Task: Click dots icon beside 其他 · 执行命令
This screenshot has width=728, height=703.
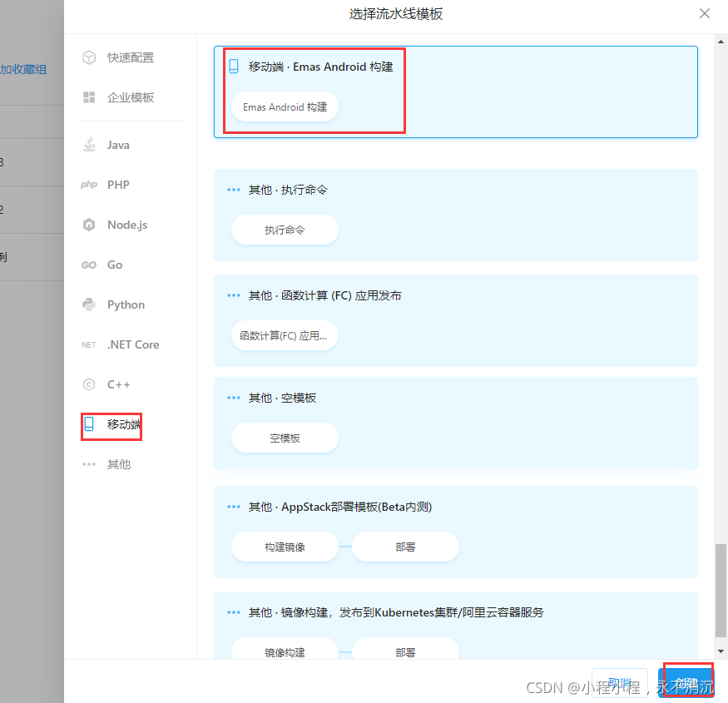Action: point(234,190)
